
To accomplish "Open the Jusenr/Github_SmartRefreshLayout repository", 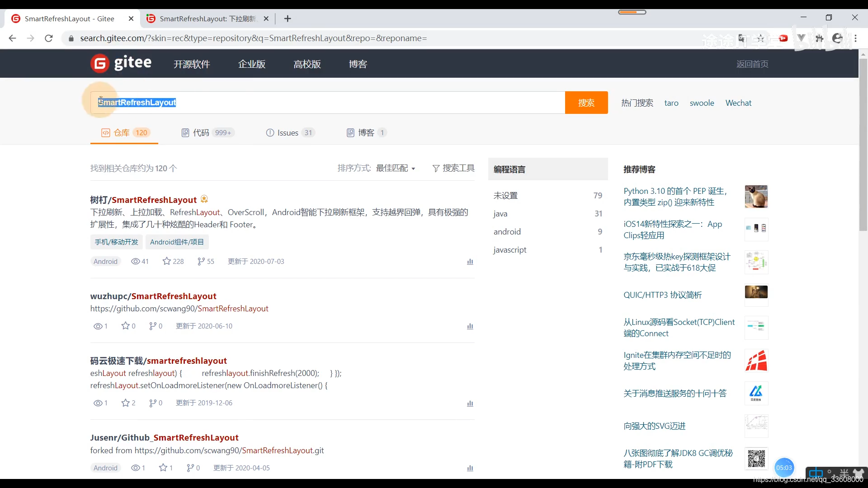I will tap(164, 437).
